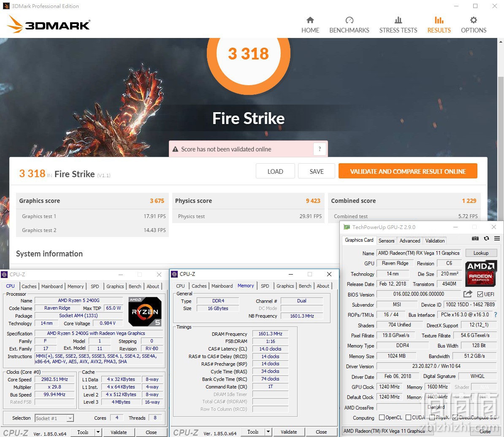The height and width of the screenshot is (437, 504).
Task: Open the STRESS TESTS section in 3DMark
Action: click(398, 25)
